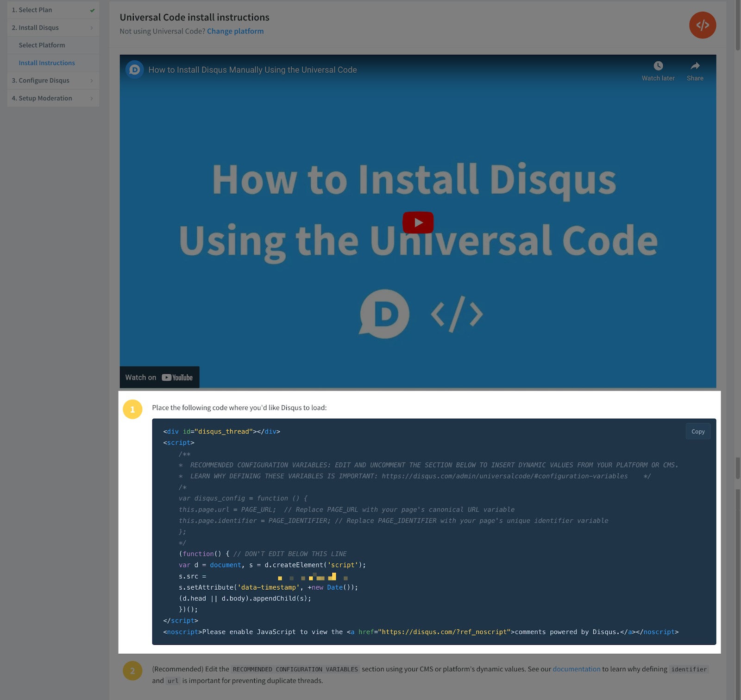Click the 'var disqus_config' code line
The image size is (741, 700).
click(x=243, y=498)
